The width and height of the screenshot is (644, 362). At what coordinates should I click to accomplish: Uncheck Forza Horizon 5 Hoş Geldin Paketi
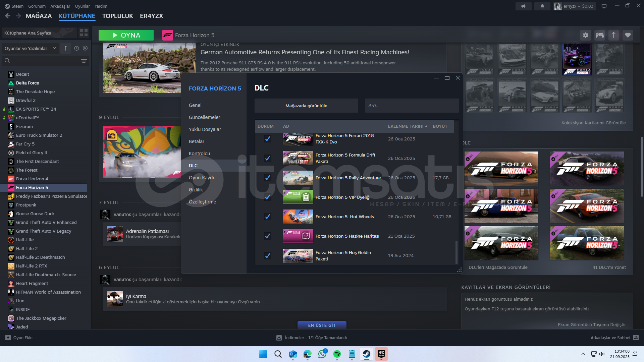[267, 256]
